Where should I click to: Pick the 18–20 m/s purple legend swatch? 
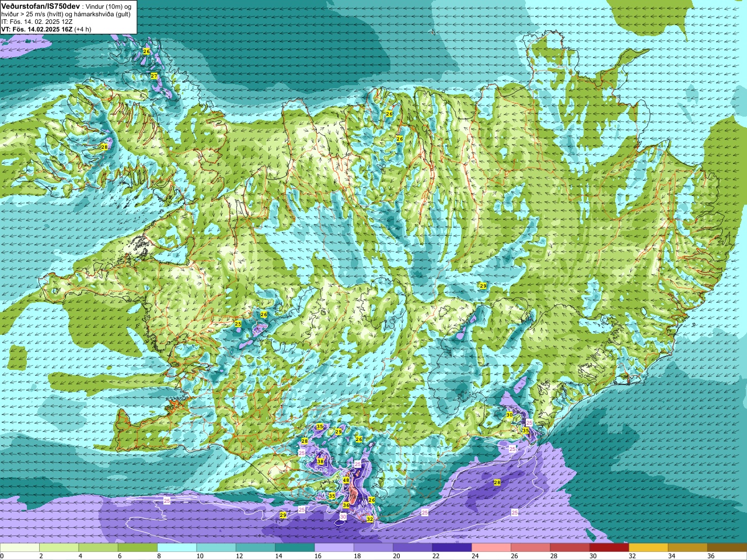click(x=373, y=548)
